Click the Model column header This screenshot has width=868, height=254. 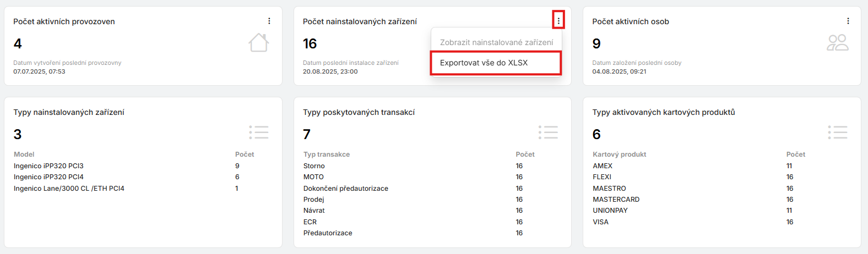click(x=24, y=154)
